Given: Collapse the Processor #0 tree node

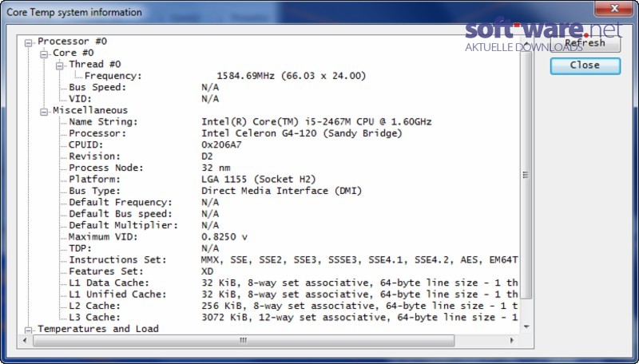Looking at the screenshot, I should pyautogui.click(x=28, y=42).
